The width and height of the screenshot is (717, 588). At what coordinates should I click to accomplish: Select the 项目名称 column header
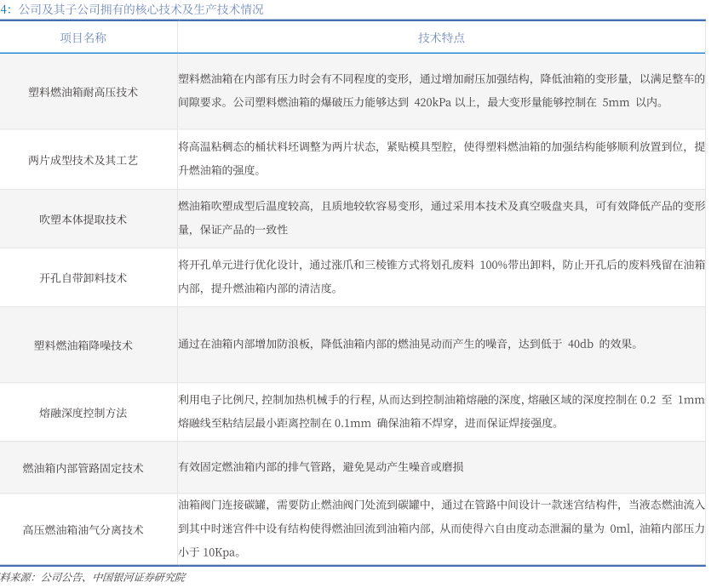pyautogui.click(x=83, y=38)
